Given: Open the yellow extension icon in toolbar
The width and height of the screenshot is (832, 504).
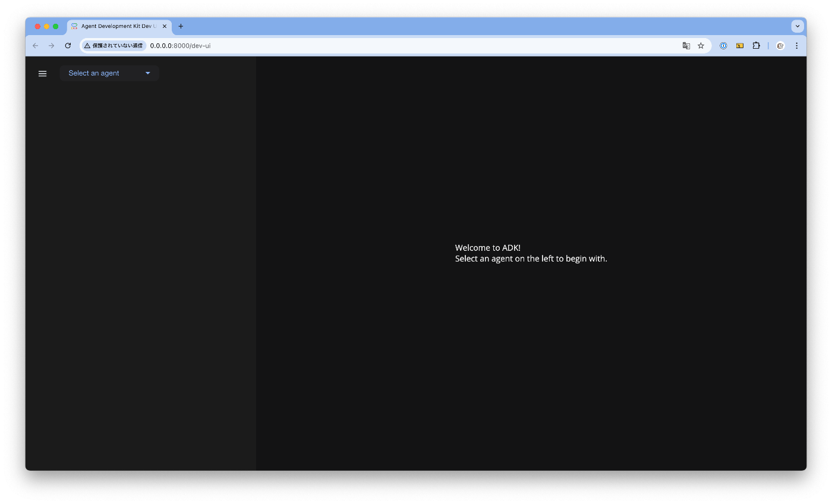Looking at the screenshot, I should click(740, 46).
